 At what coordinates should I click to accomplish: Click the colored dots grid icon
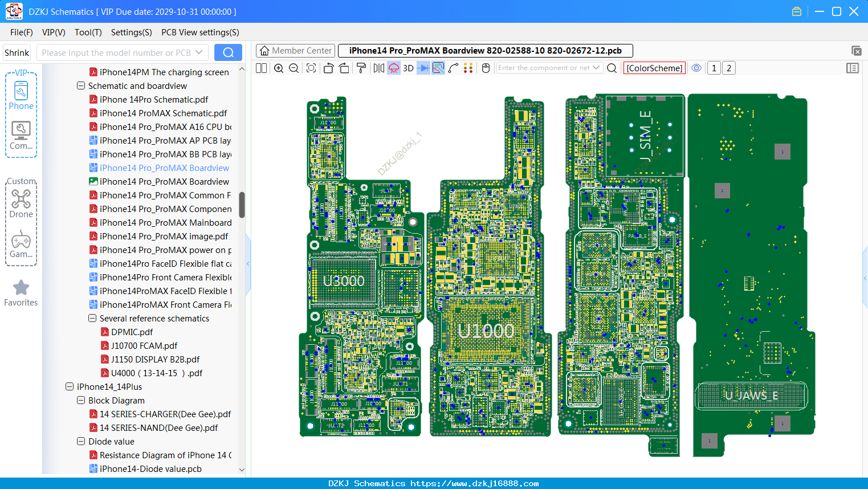[x=468, y=68]
